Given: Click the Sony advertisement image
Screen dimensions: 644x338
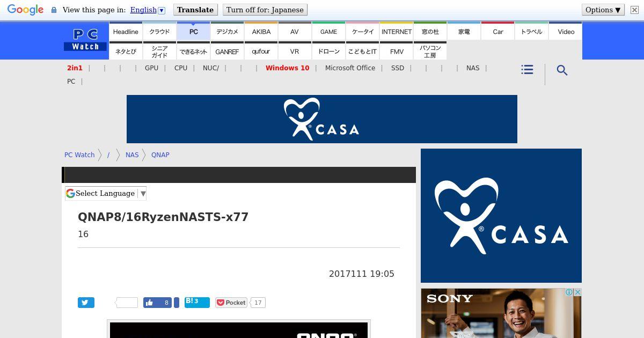Looking at the screenshot, I should [x=501, y=313].
